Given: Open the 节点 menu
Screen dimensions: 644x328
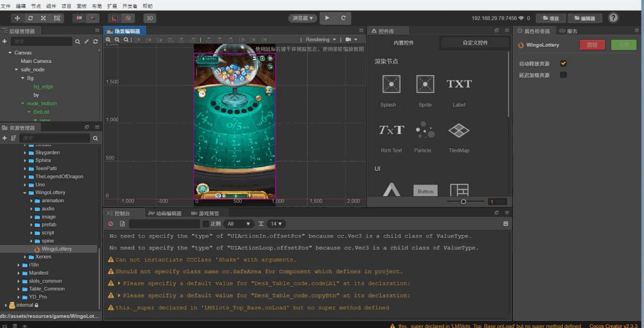Looking at the screenshot, I should [36, 6].
